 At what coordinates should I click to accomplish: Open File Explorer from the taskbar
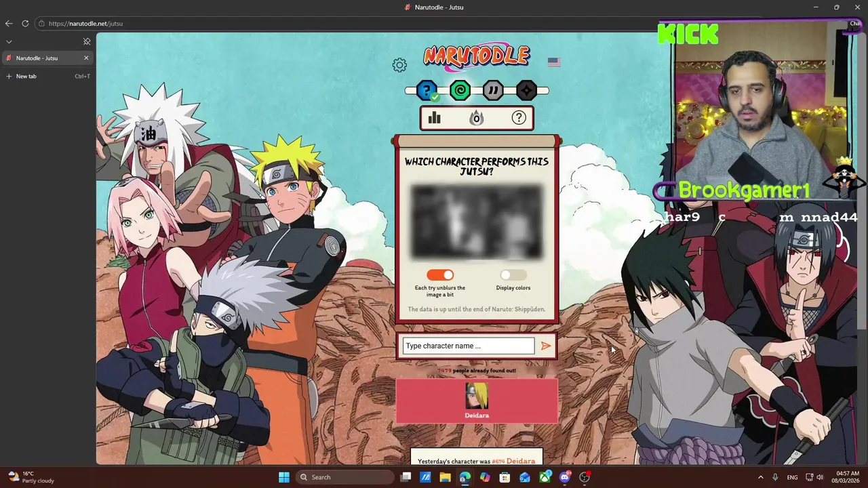pos(445,477)
